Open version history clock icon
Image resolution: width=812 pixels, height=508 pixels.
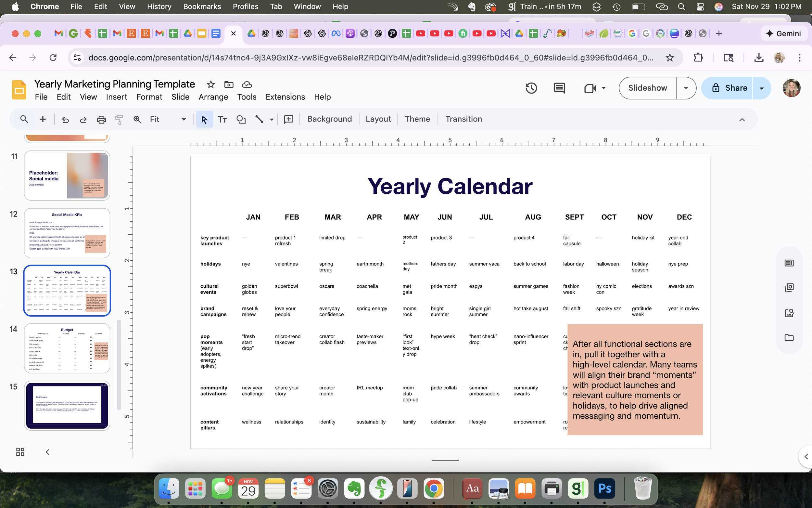click(x=531, y=88)
